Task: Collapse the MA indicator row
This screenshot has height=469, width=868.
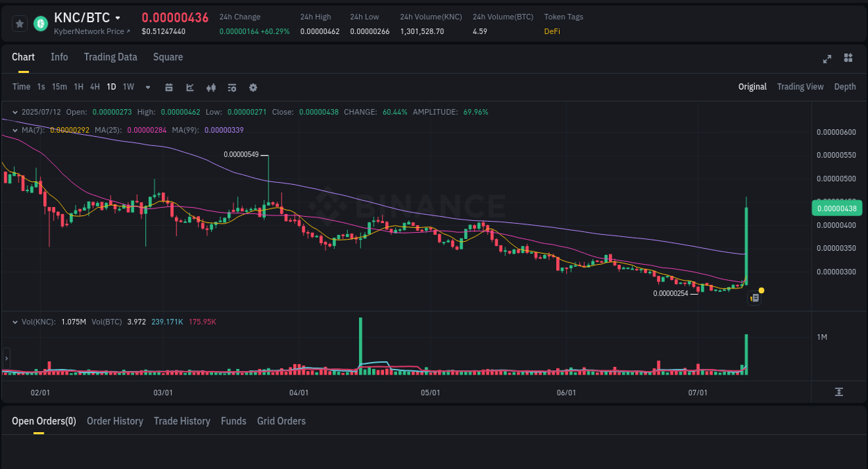Action: [15, 129]
